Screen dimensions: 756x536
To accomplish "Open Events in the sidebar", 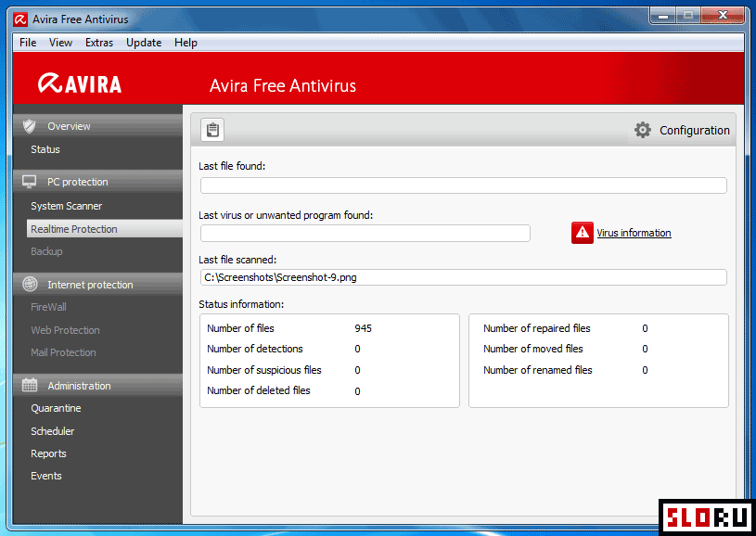I will click(46, 476).
